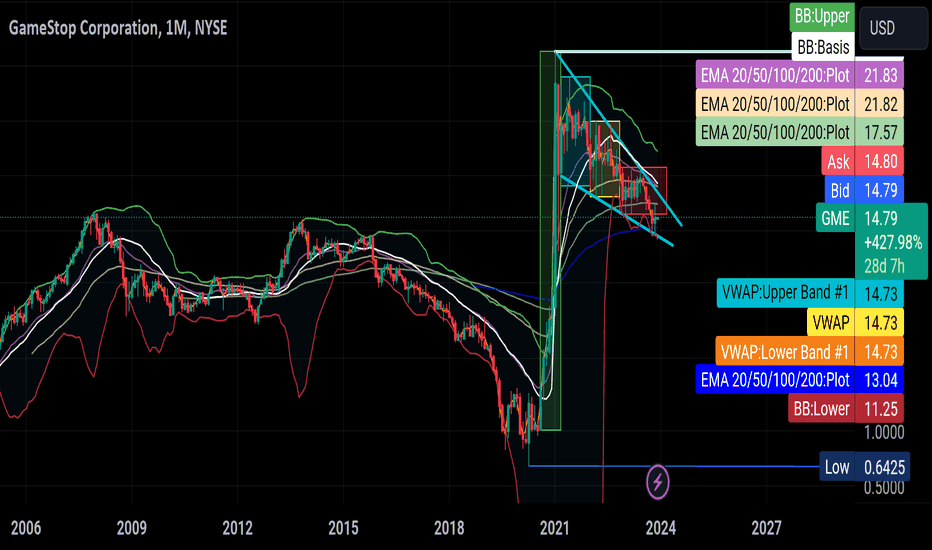This screenshot has width=932, height=550.
Task: Click the 2012 label on time axis
Action: [x=237, y=527]
